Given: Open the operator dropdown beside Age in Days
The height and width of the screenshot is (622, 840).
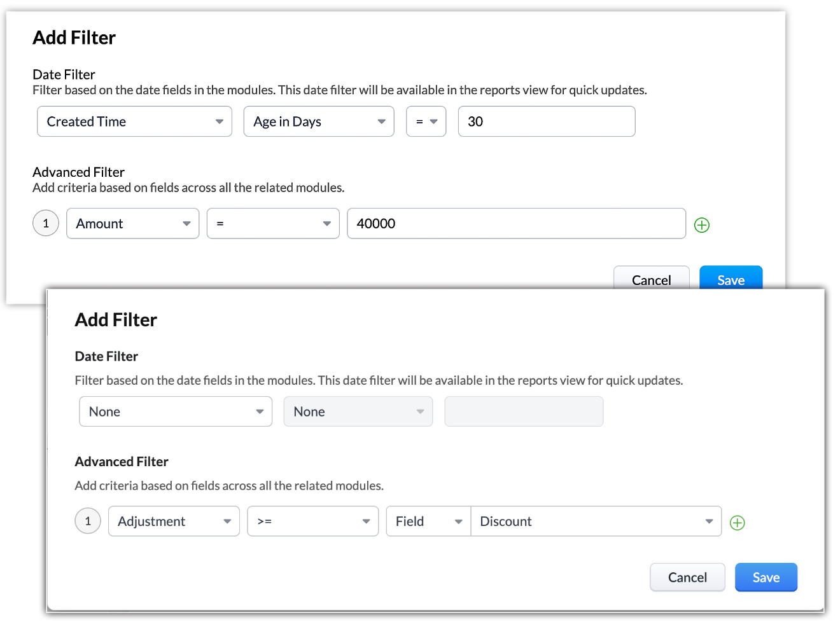Looking at the screenshot, I should click(426, 121).
